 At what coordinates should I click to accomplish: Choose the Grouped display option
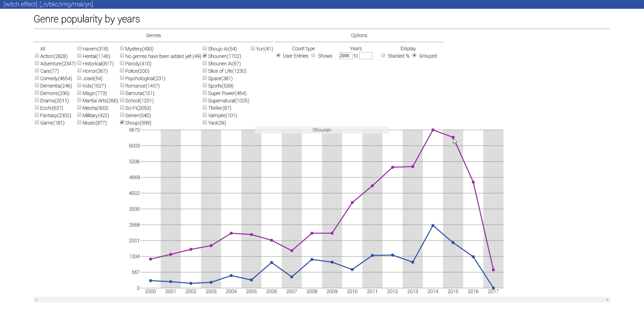[x=414, y=56]
